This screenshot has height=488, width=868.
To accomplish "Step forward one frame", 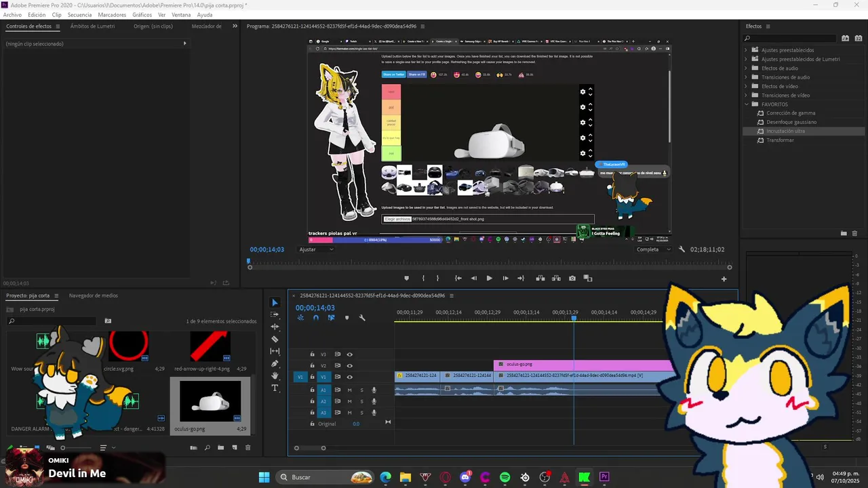I will tap(505, 278).
